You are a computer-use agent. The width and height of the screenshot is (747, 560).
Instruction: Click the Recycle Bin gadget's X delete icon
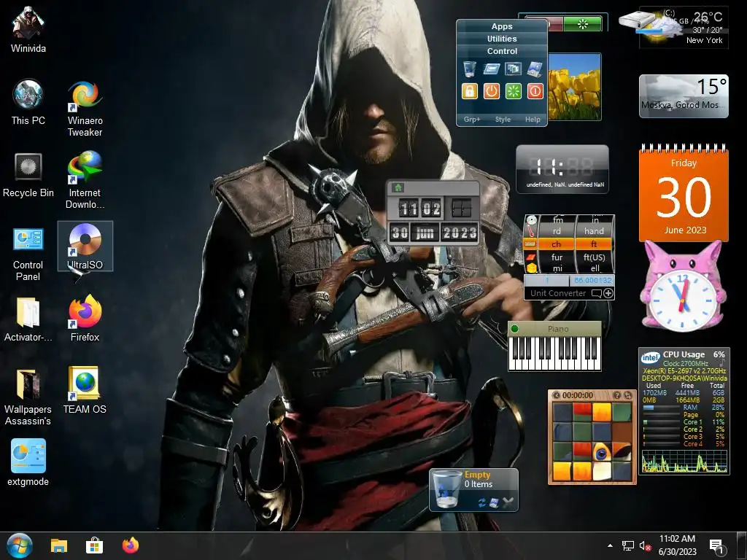tap(508, 502)
